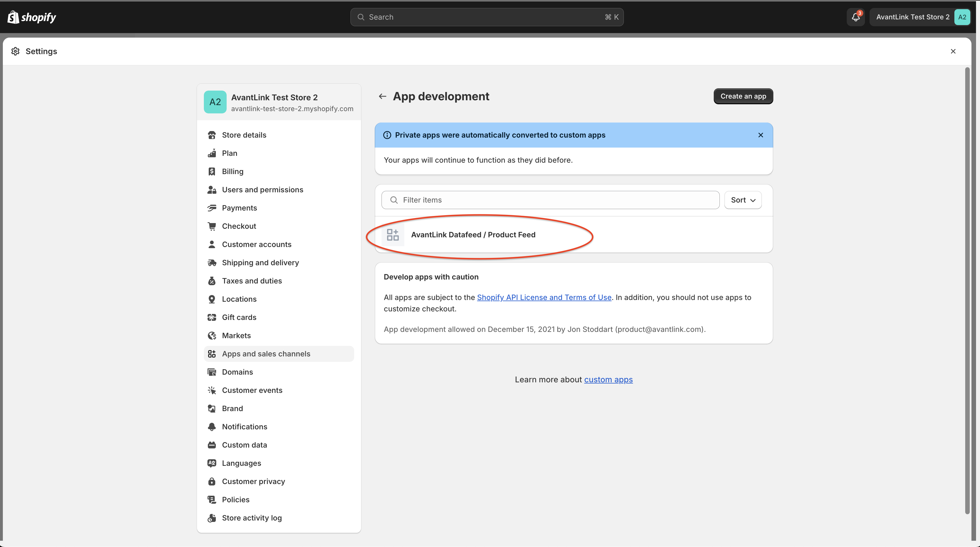Viewport: 980px width, 547px height.
Task: Open the AvantLink Test Store 2 account menu
Action: click(x=920, y=17)
